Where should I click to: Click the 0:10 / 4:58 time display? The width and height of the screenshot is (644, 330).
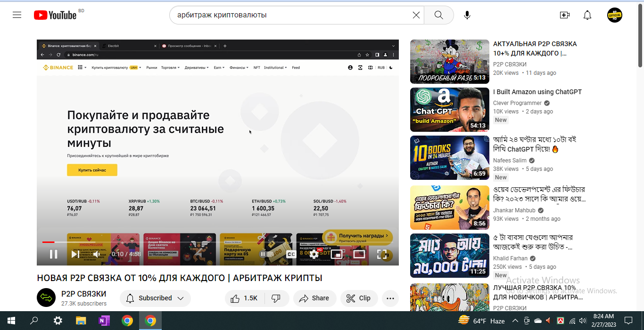pyautogui.click(x=126, y=254)
